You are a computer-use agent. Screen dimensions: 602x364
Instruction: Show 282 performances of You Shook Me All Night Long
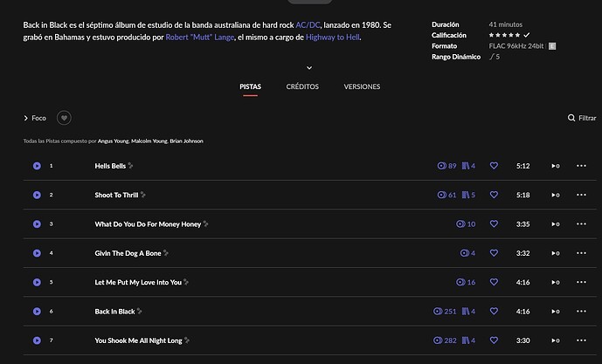tap(445, 340)
